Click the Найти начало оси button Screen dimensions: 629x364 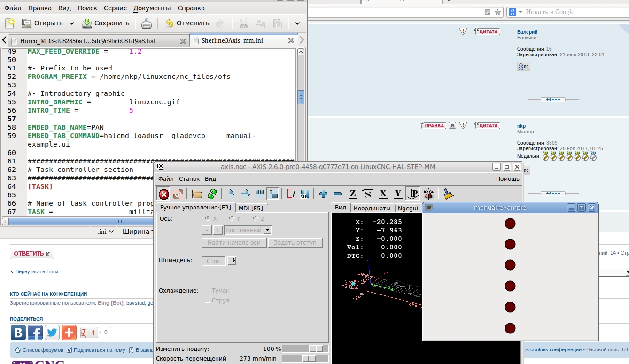234,243
